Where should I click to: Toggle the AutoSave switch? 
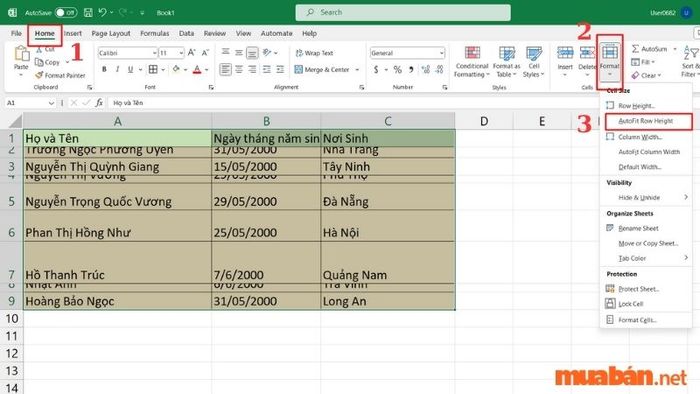click(x=66, y=12)
